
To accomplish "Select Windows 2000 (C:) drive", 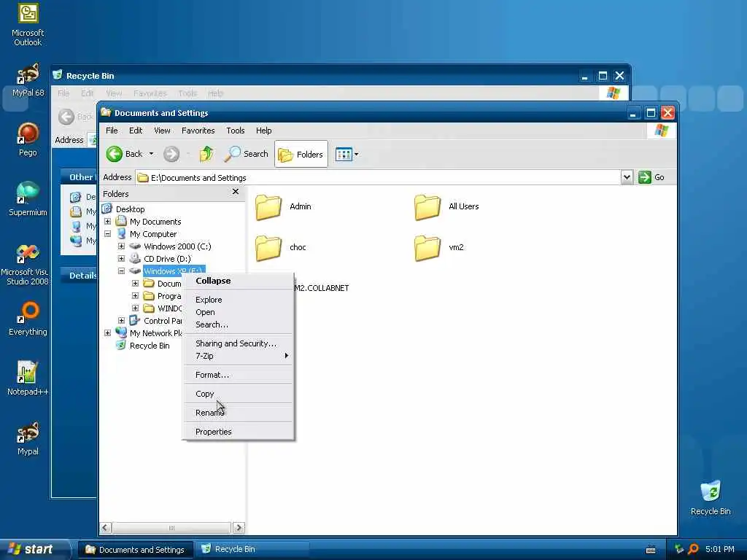I will (177, 246).
